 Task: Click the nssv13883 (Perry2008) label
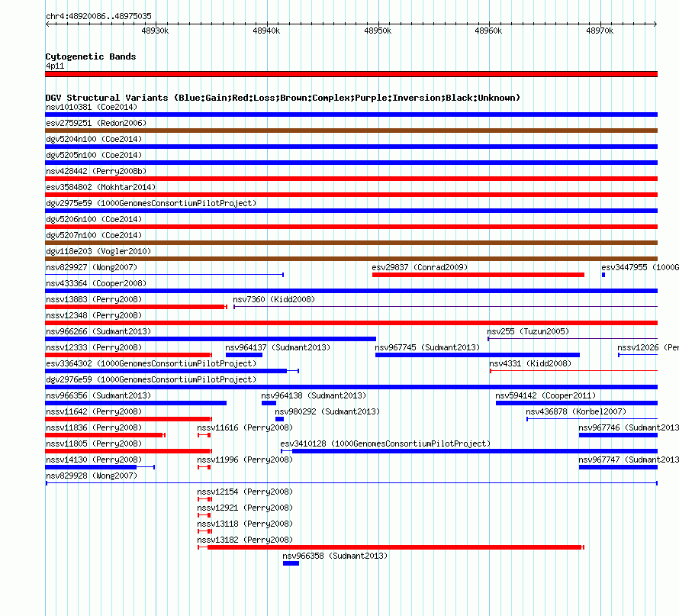(94, 299)
